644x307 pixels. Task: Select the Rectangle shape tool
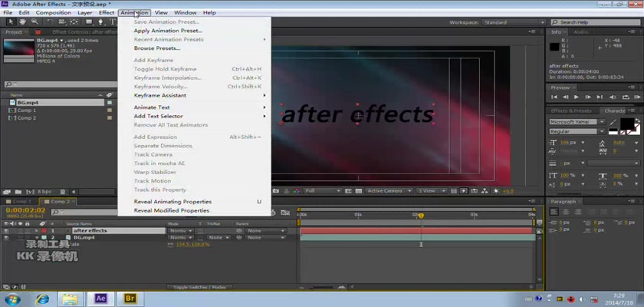tap(89, 21)
